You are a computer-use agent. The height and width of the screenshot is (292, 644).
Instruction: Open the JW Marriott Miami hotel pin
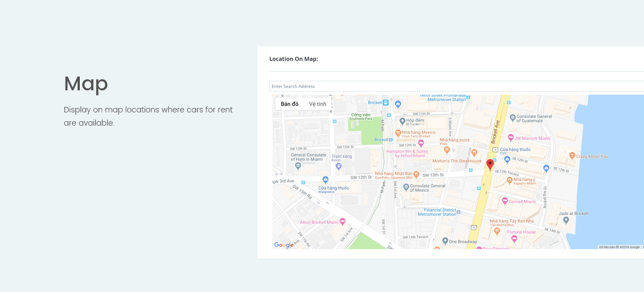[510, 138]
